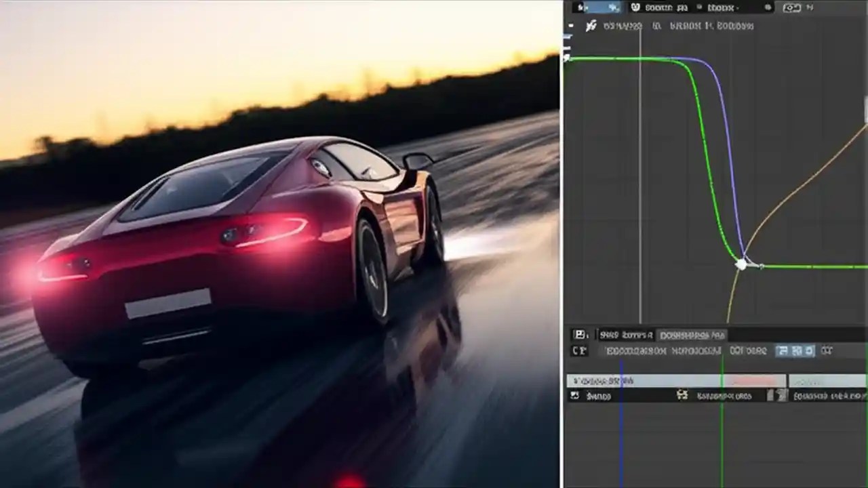
Task: Toggle the middle blue snapping button
Action: tap(797, 350)
